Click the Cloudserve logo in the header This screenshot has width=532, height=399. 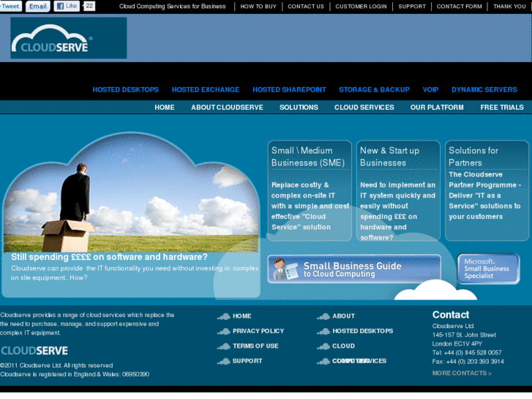(x=69, y=38)
